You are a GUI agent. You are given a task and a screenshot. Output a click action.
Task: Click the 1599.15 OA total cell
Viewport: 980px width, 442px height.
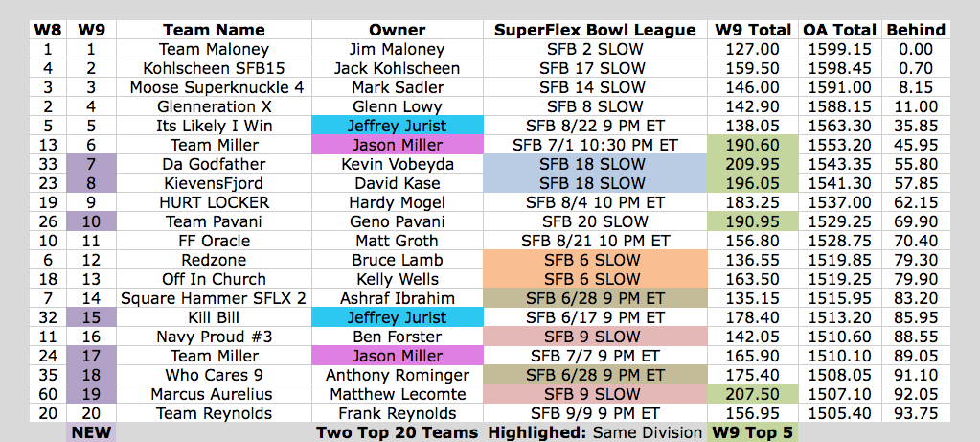click(840, 50)
